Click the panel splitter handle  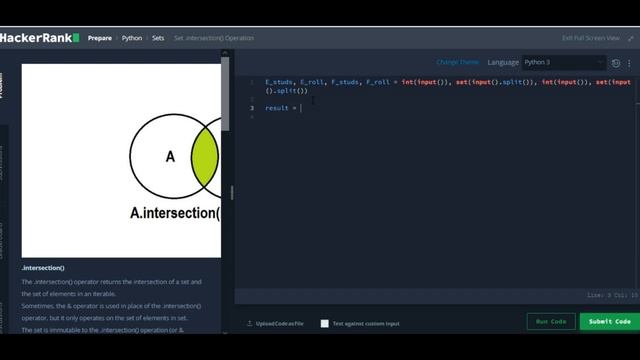coord(232,192)
